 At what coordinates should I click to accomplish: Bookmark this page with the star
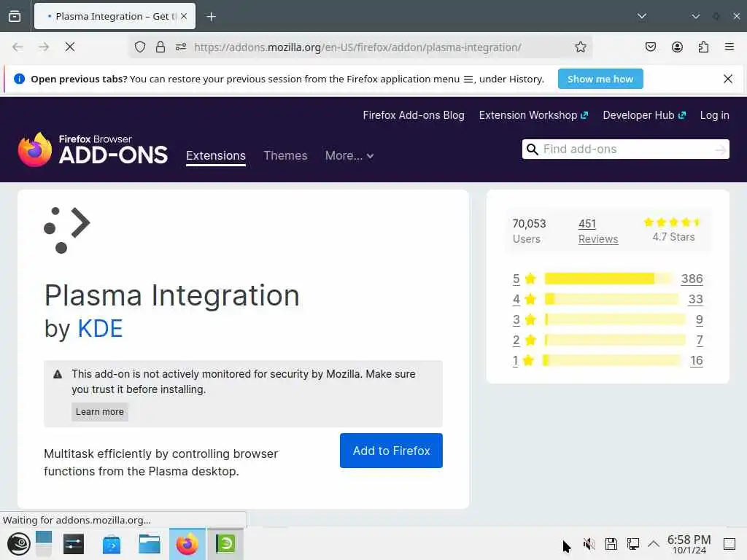pos(580,47)
